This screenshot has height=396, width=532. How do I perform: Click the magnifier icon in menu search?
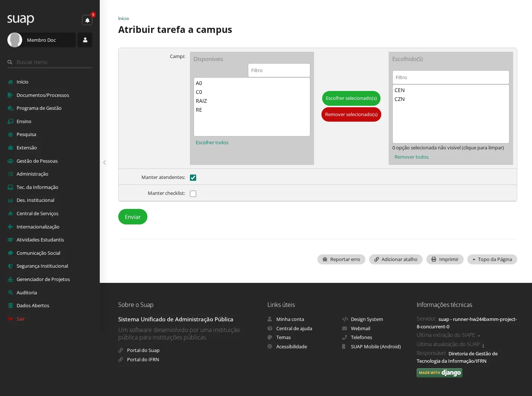pyautogui.click(x=10, y=62)
